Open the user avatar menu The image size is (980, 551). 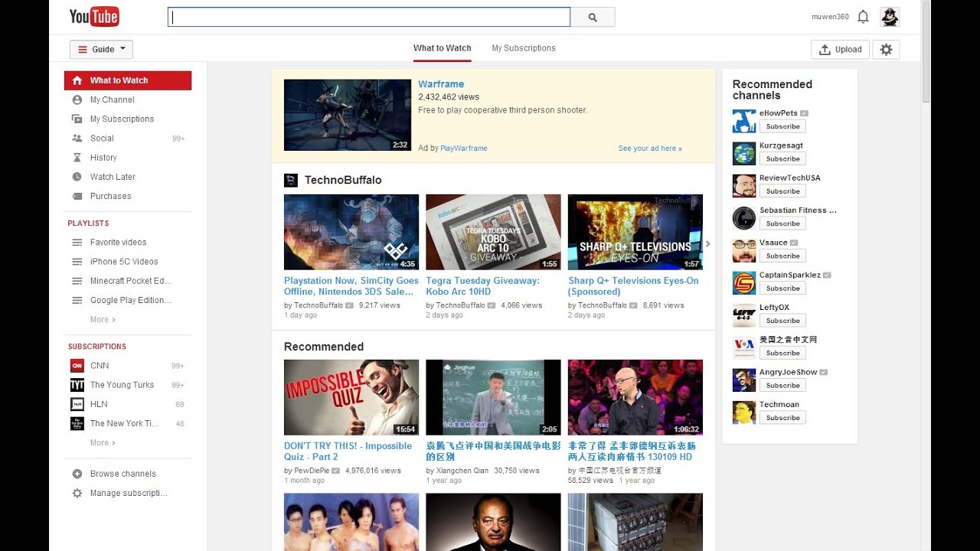890,17
